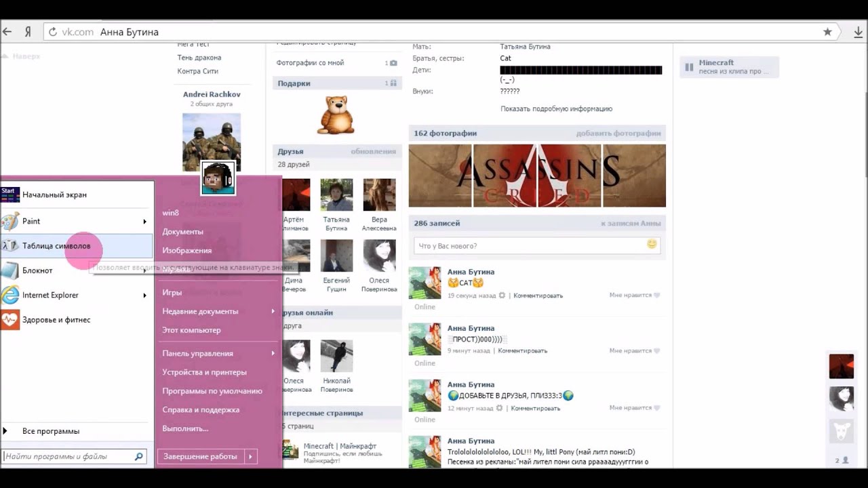Image resolution: width=868 pixels, height=488 pixels.
Task: Click the Что у Вас нового? field
Action: pyautogui.click(x=537, y=245)
